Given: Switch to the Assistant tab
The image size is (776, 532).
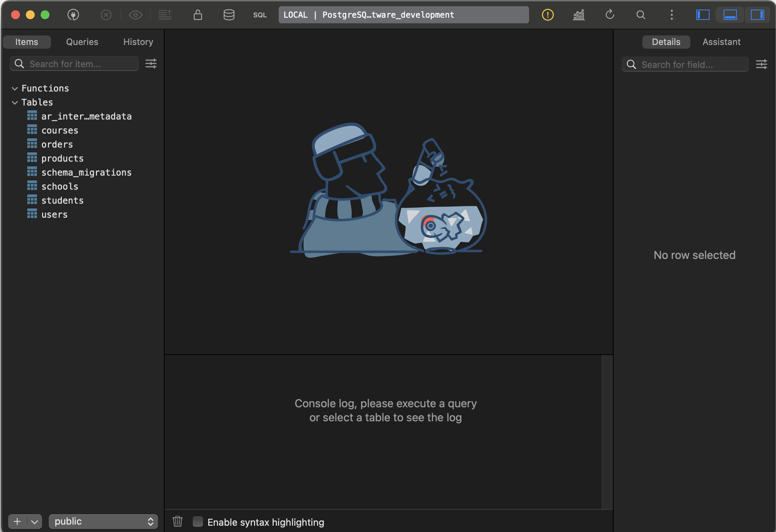Looking at the screenshot, I should (x=721, y=42).
